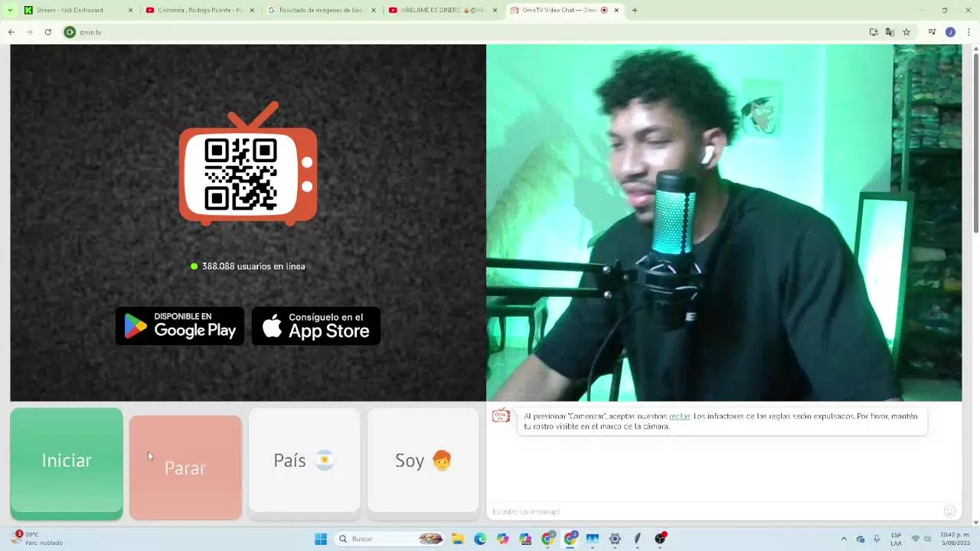
Task: Switch to the HÁBLAME DE DINERO YouTube tab
Action: [x=443, y=10]
